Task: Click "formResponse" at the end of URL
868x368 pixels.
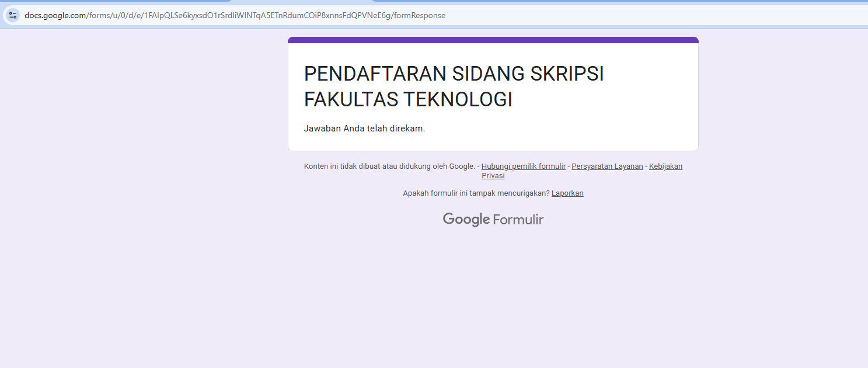Action: 419,15
